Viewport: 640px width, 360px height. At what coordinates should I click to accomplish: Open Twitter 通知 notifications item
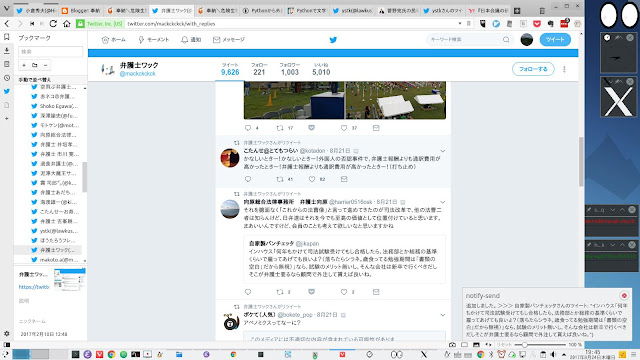[191, 40]
